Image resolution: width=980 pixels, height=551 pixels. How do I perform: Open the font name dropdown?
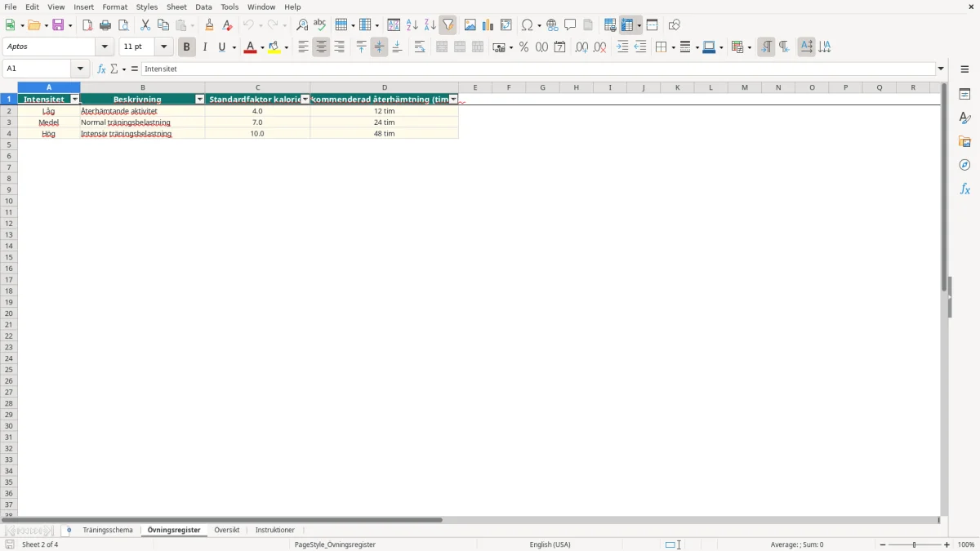tap(105, 47)
